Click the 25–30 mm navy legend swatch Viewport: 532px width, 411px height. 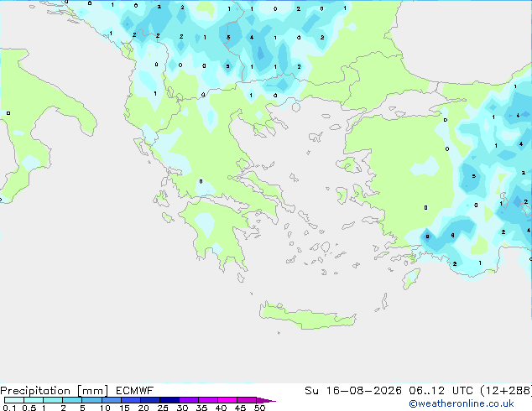(169, 400)
